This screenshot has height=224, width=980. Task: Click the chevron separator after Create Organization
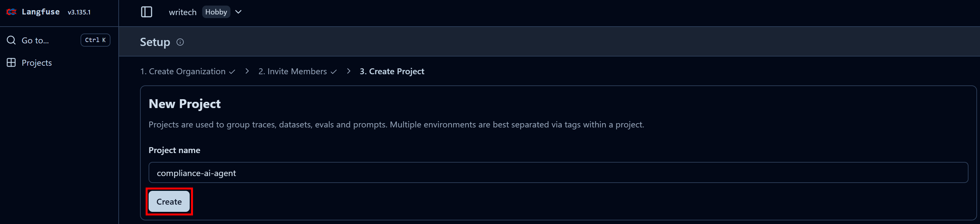247,71
